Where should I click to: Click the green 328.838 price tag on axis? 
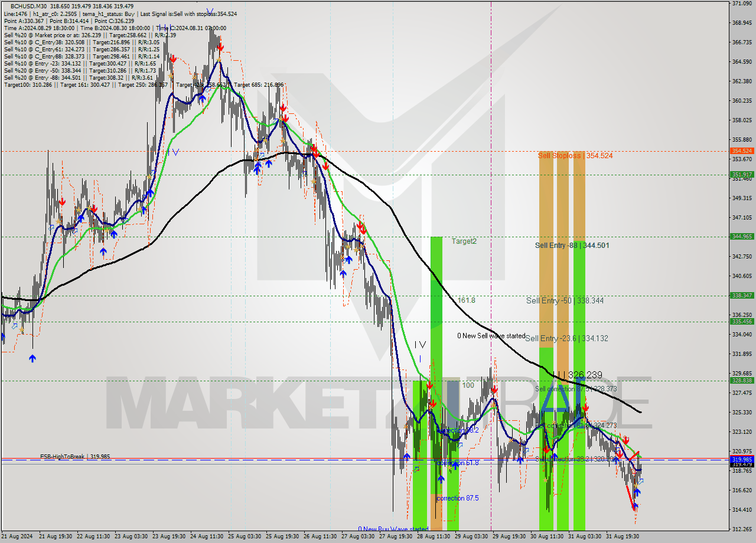click(742, 381)
